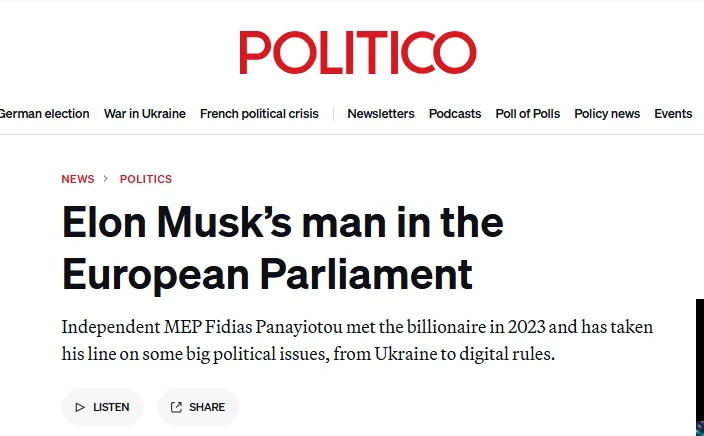Select Policy news in navigation
Viewport: 704px width, 436px height.
607,114
